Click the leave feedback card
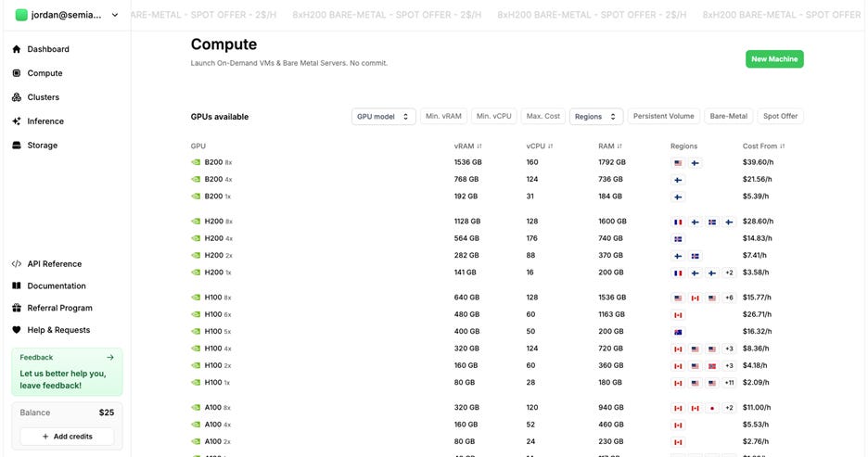Screen dimensions: 868x457 [x=67, y=372]
